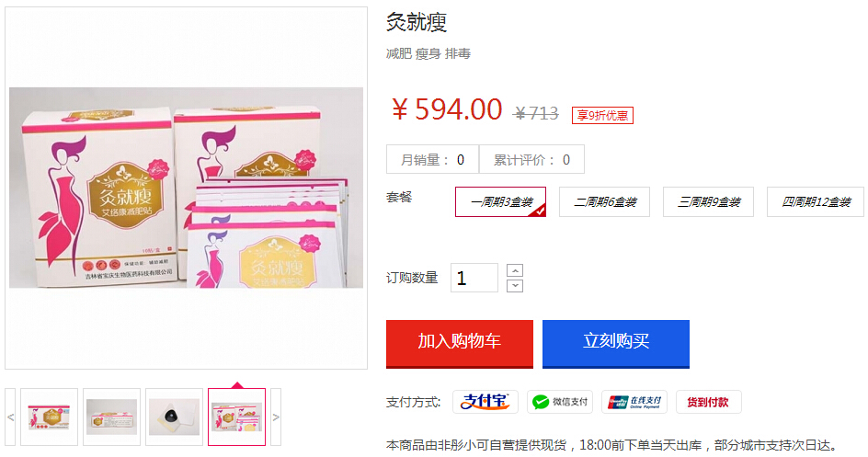Click the order quantity input field

474,278
